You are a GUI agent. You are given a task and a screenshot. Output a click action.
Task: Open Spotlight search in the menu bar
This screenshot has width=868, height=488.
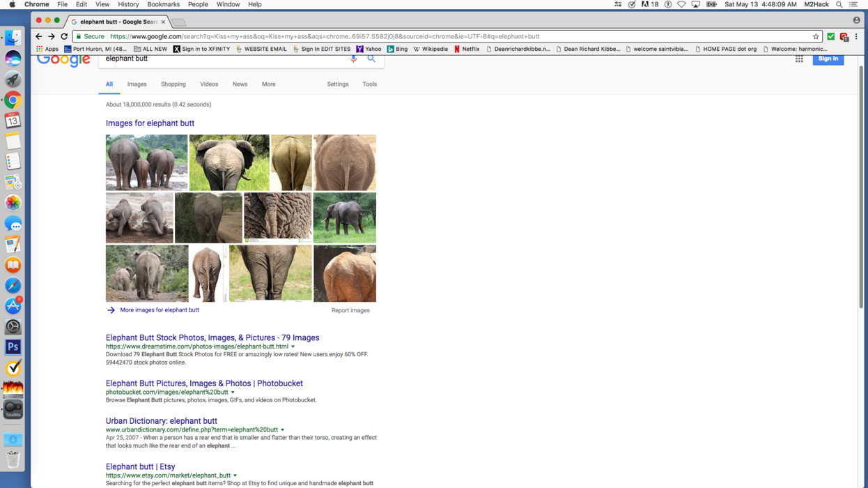pos(839,4)
